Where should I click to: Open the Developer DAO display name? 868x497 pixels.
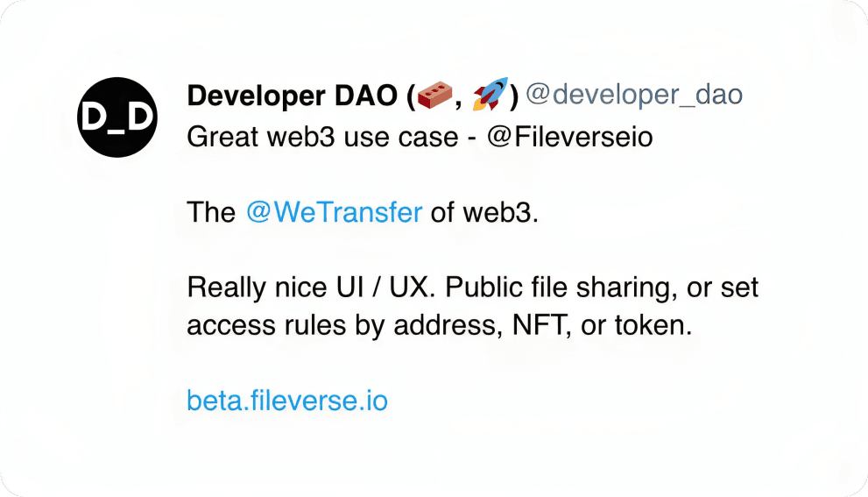pyautogui.click(x=293, y=96)
